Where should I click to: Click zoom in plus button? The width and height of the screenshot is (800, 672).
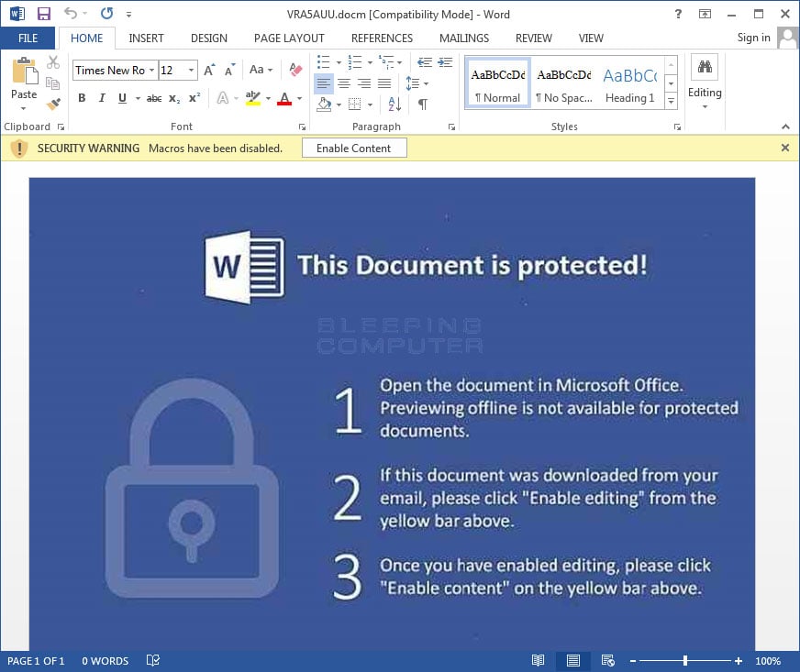pos(738,661)
